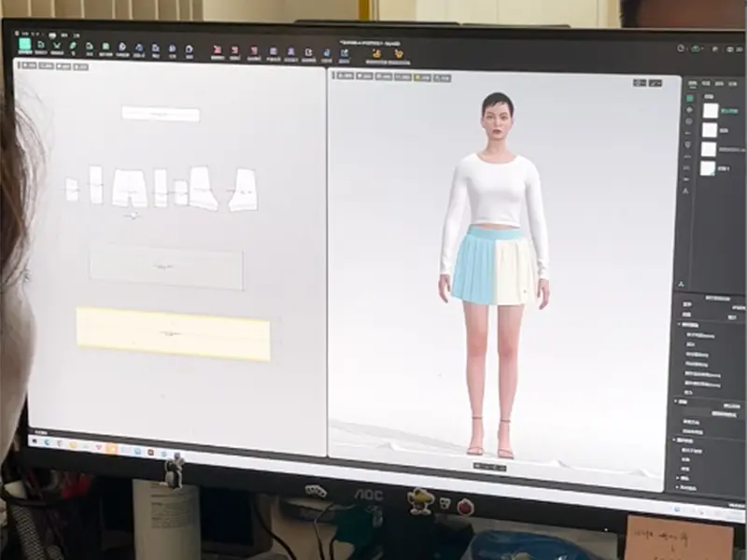This screenshot has height=560, width=747.
Task: Select the yellow highlighted waistband pattern piece
Action: 174,333
